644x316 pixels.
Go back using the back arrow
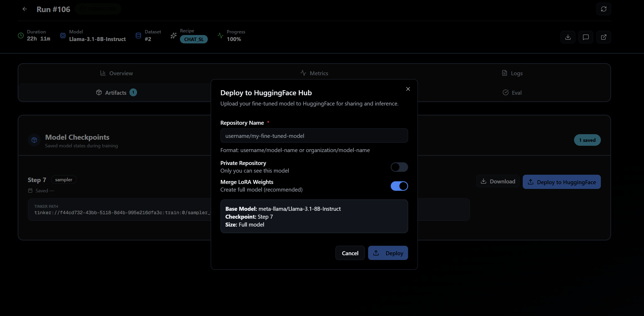[x=24, y=9]
